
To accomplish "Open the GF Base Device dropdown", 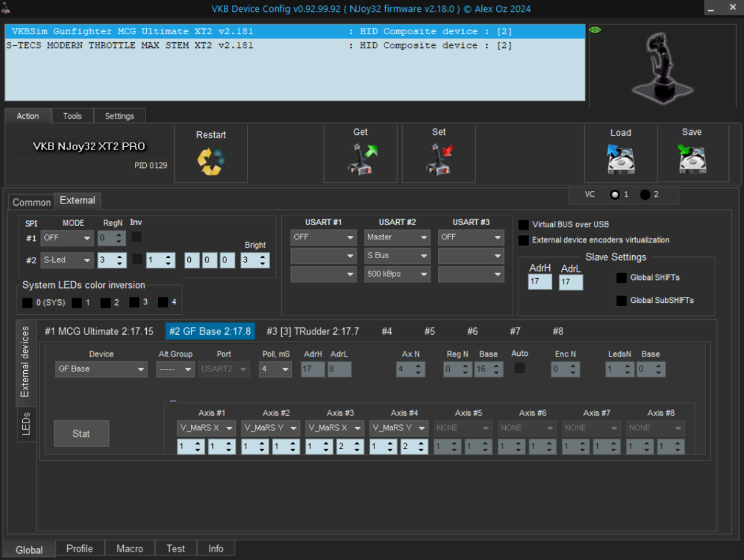I will (101, 369).
